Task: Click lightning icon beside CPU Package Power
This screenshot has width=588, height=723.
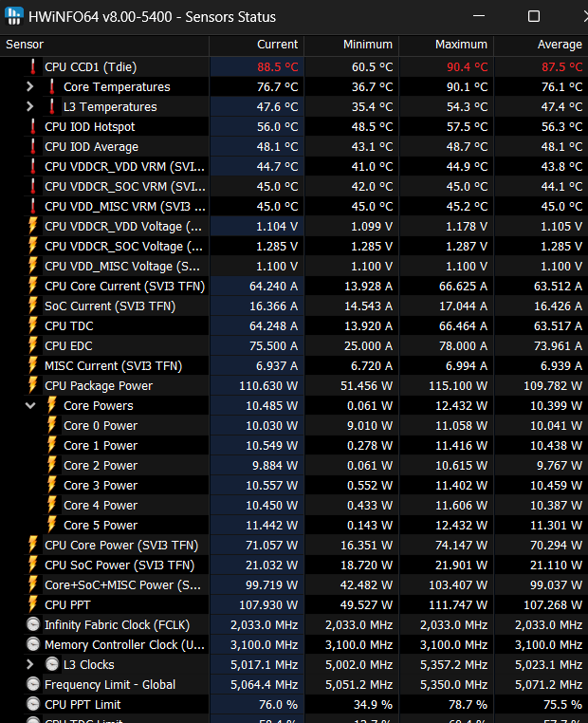Action: (32, 385)
